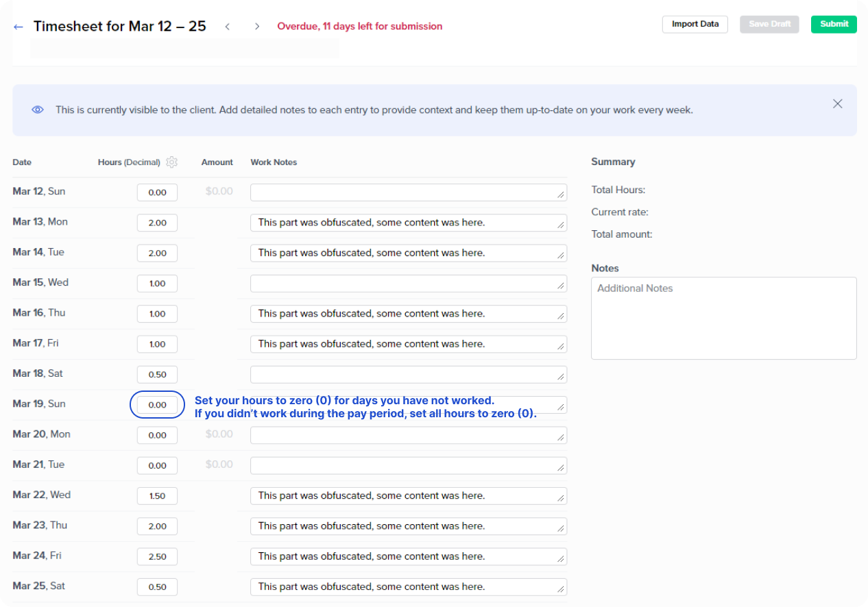Click the eye icon in info banner

(38, 110)
